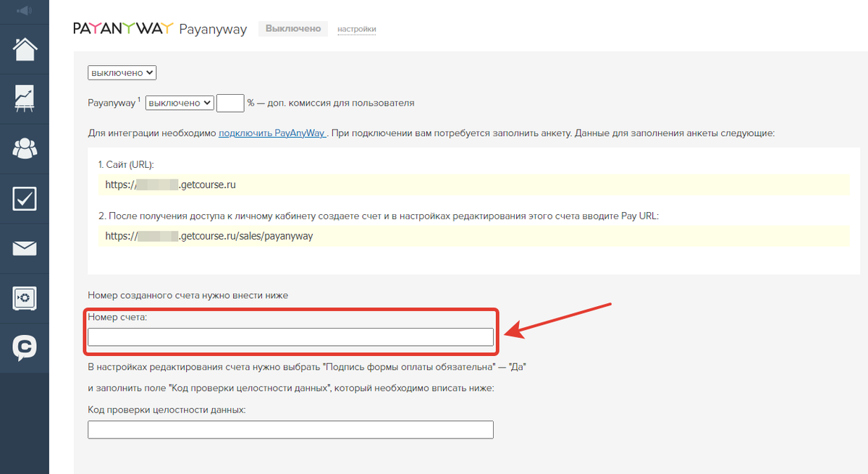Click the commission percent input field
The width and height of the screenshot is (868, 474).
pyautogui.click(x=230, y=103)
